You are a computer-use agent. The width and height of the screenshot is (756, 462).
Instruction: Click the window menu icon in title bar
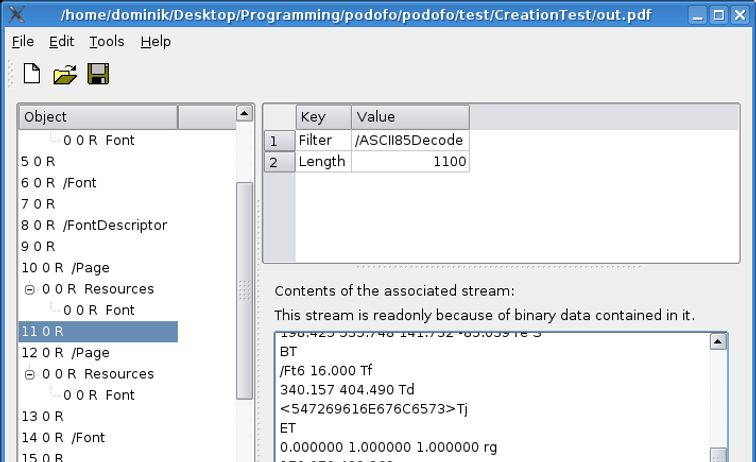(x=16, y=15)
